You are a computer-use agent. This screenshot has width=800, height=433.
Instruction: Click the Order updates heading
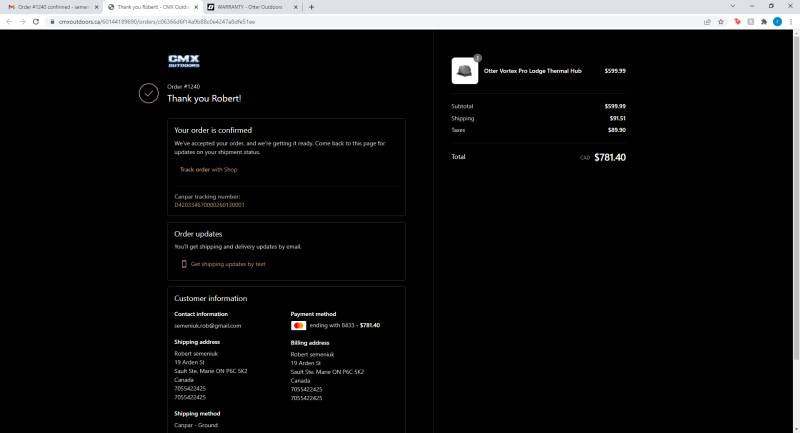pos(198,234)
